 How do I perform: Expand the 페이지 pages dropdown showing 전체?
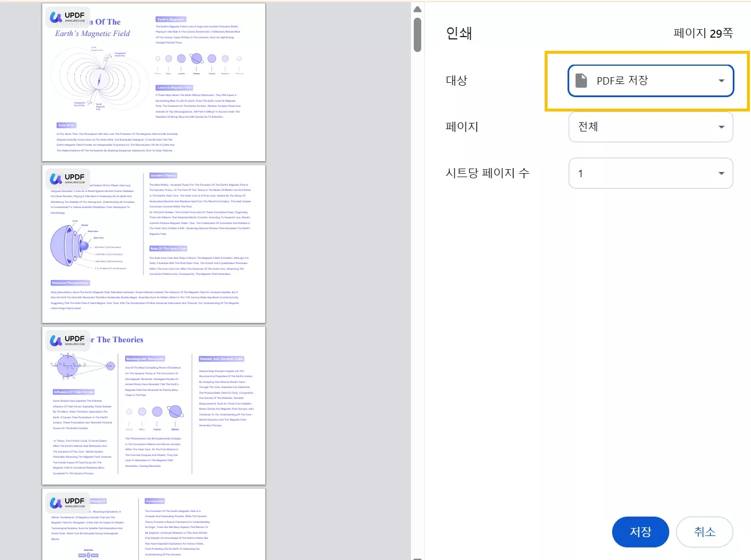[650, 127]
